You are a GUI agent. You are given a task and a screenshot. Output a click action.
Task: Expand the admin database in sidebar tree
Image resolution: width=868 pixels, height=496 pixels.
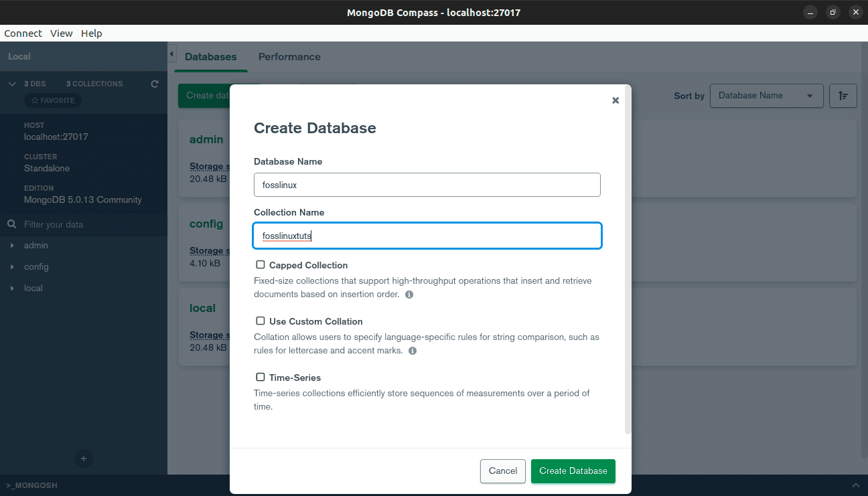pos(12,246)
